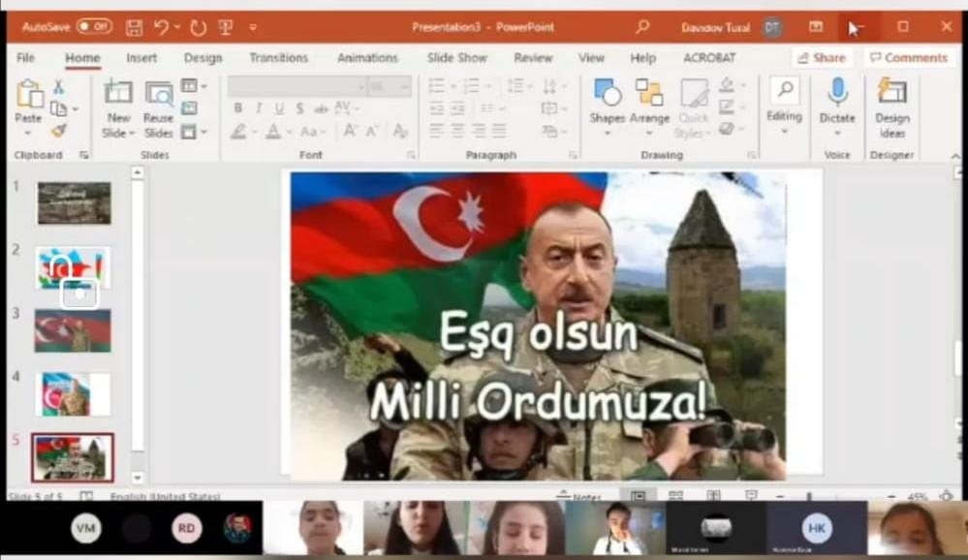Switch to the Design tab
The height and width of the screenshot is (560, 968).
203,57
